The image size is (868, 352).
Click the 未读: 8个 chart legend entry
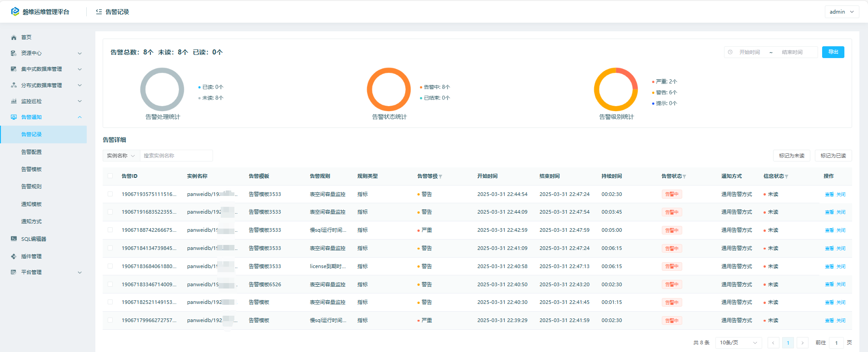(211, 98)
